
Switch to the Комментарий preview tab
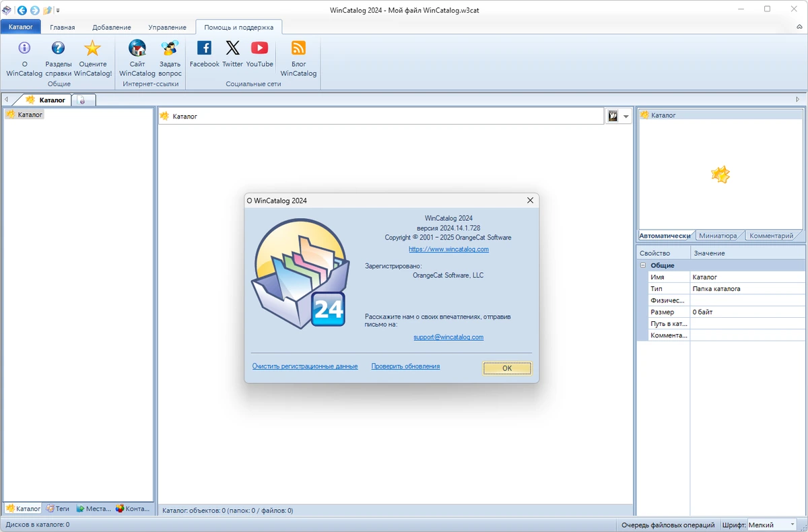(x=772, y=236)
